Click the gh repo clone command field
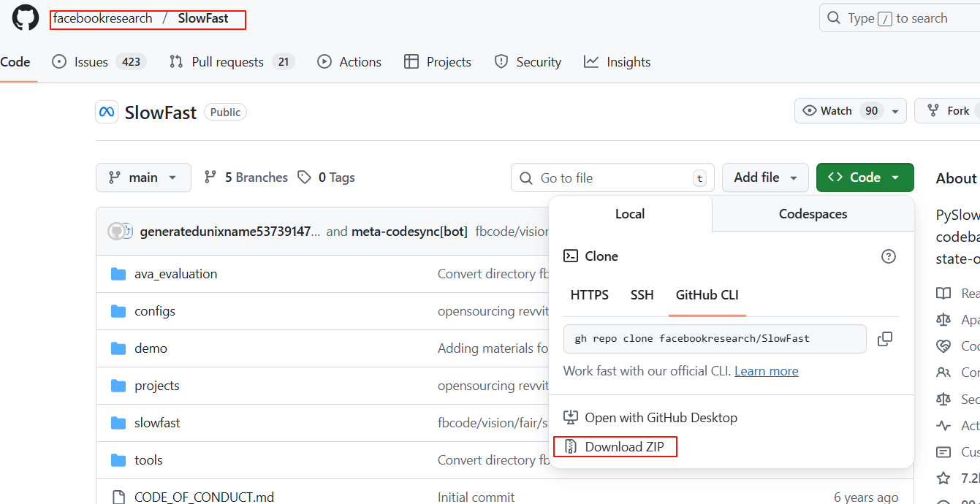The image size is (980, 504). tap(715, 339)
